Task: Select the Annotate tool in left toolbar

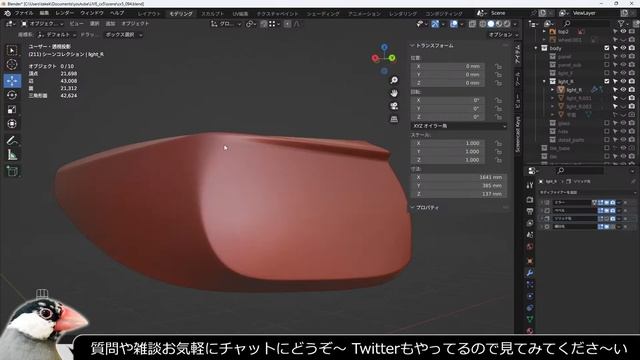Action: point(12,140)
